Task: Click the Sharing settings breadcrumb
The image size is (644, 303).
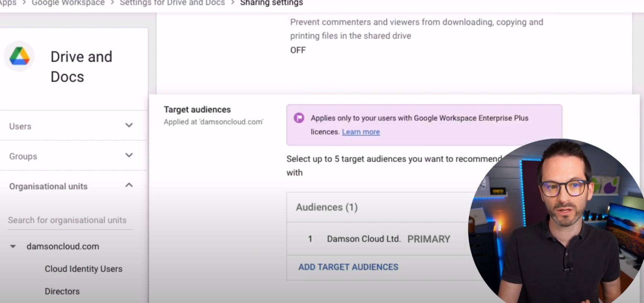Action: coord(271,3)
